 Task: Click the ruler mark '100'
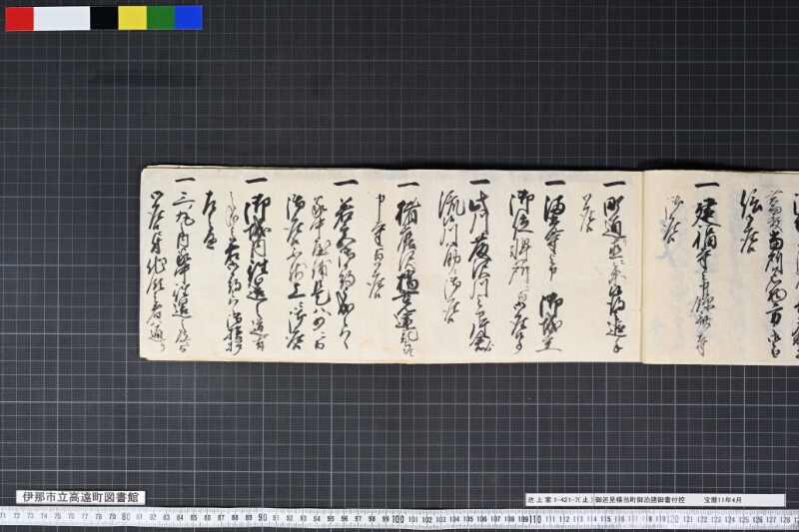coord(398,519)
